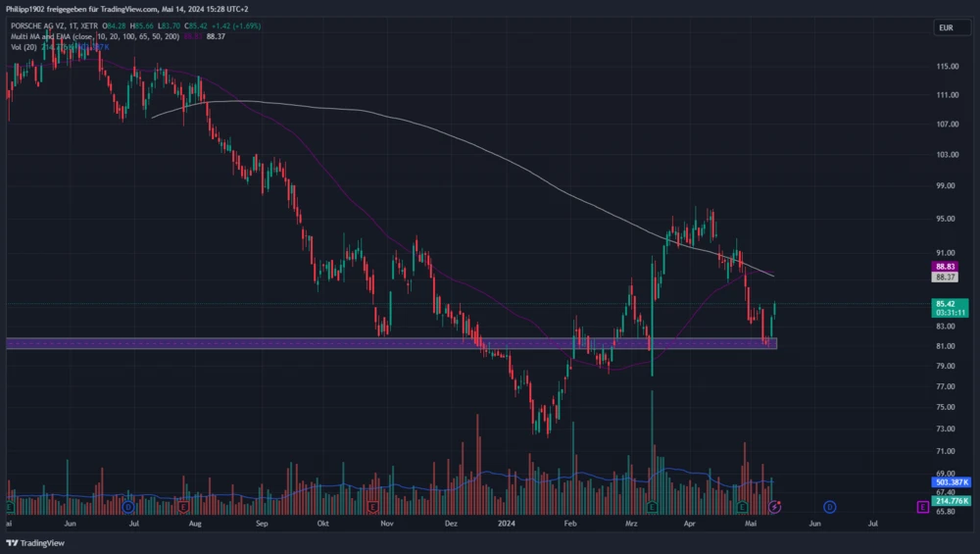Click the blue 503.387K volume label
Viewport: 980px width, 554px height.
coord(952,482)
